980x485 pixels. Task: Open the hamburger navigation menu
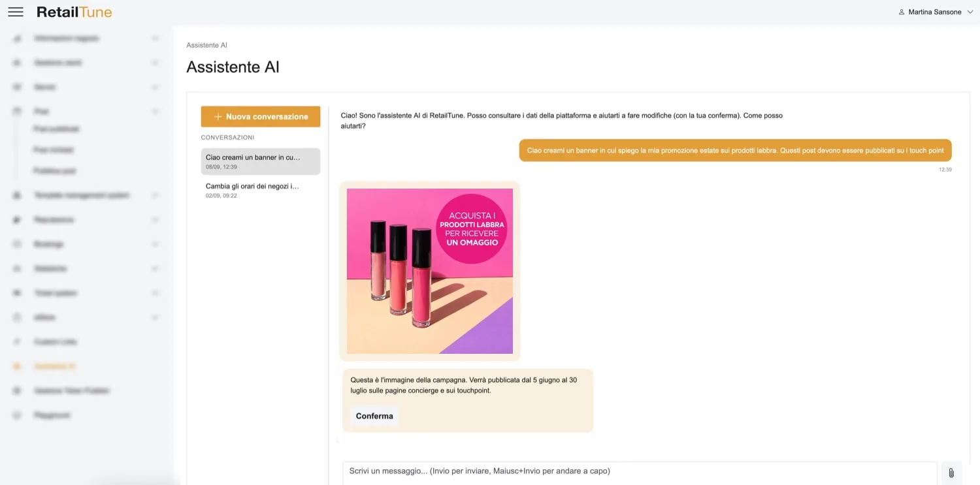click(16, 12)
